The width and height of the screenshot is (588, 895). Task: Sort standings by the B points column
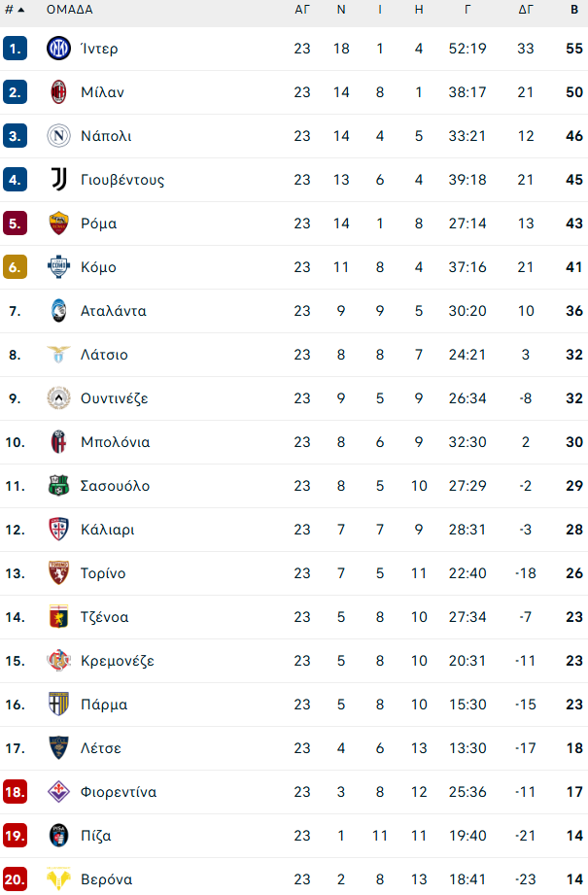[x=573, y=10]
